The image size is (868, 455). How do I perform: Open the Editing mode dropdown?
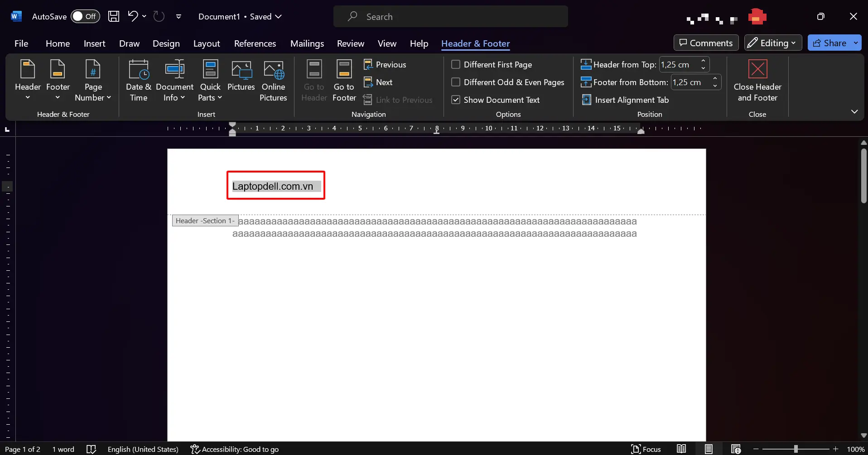pos(773,43)
